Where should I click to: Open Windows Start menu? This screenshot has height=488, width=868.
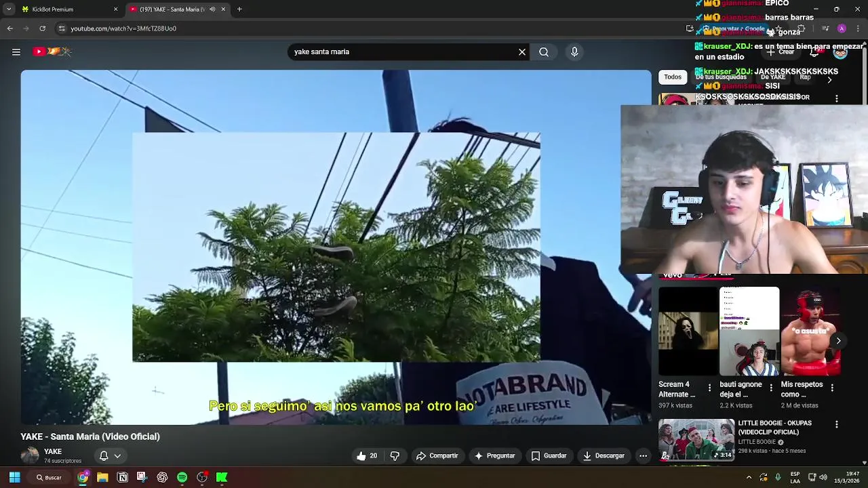tap(14, 477)
